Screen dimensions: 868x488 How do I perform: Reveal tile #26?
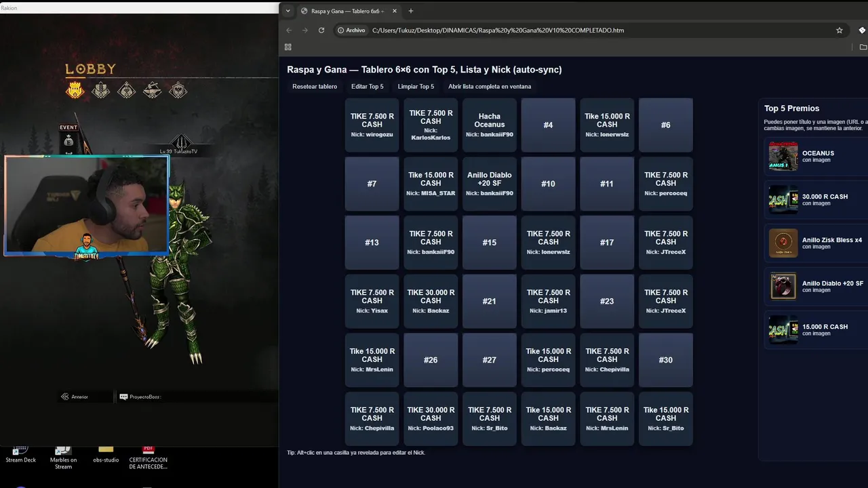pos(431,360)
